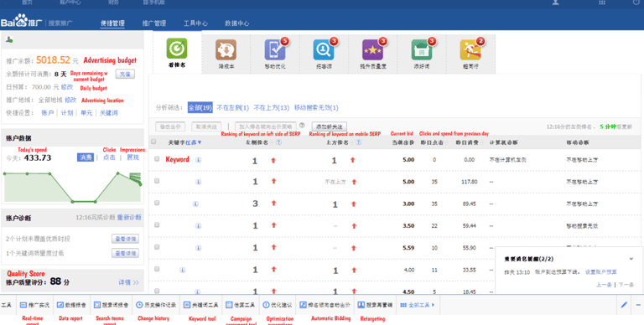Click left-rank red arrow in bid 3.00 row
This screenshot has height=325, width=644.
[273, 204]
